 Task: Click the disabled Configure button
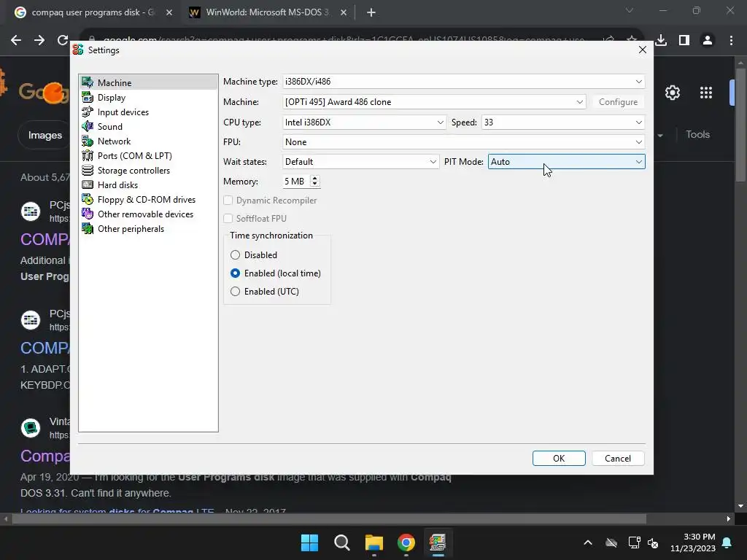[618, 102]
